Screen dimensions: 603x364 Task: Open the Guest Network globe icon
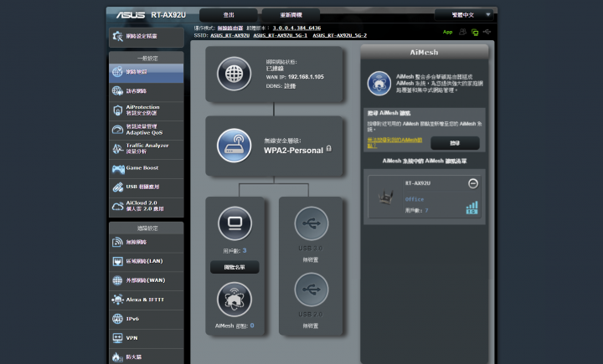coord(117,91)
